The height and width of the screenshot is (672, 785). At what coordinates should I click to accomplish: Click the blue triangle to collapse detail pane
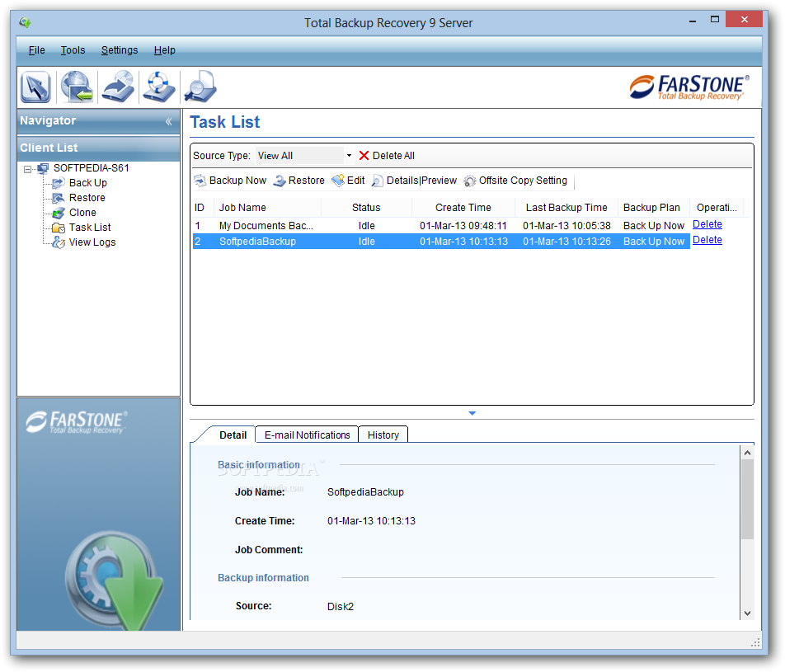coord(472,413)
